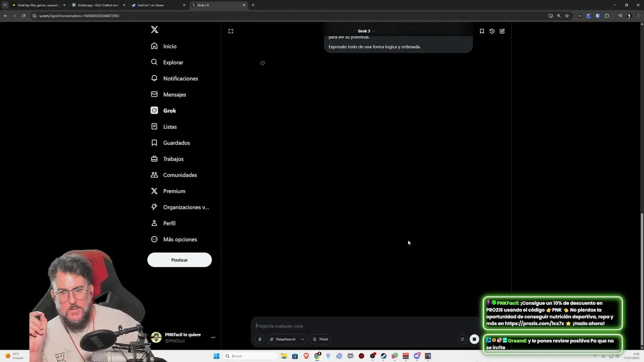Stop Grok response generation
The height and width of the screenshot is (362, 644).
coord(474,339)
